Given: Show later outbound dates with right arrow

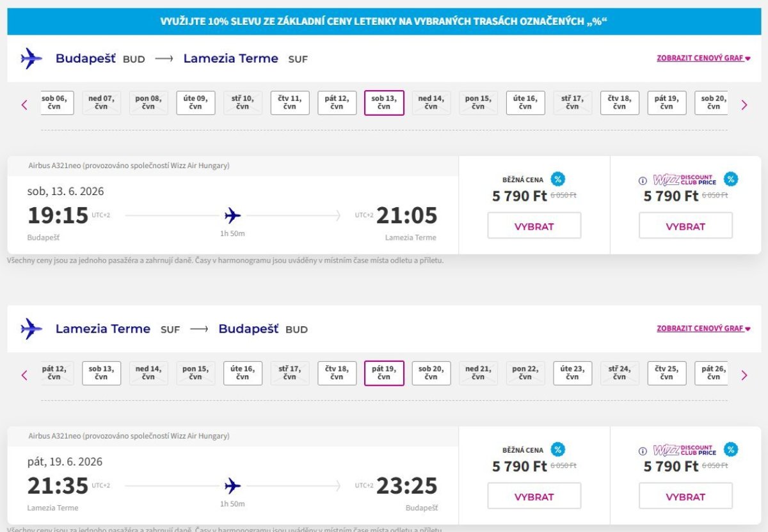Looking at the screenshot, I should point(744,105).
